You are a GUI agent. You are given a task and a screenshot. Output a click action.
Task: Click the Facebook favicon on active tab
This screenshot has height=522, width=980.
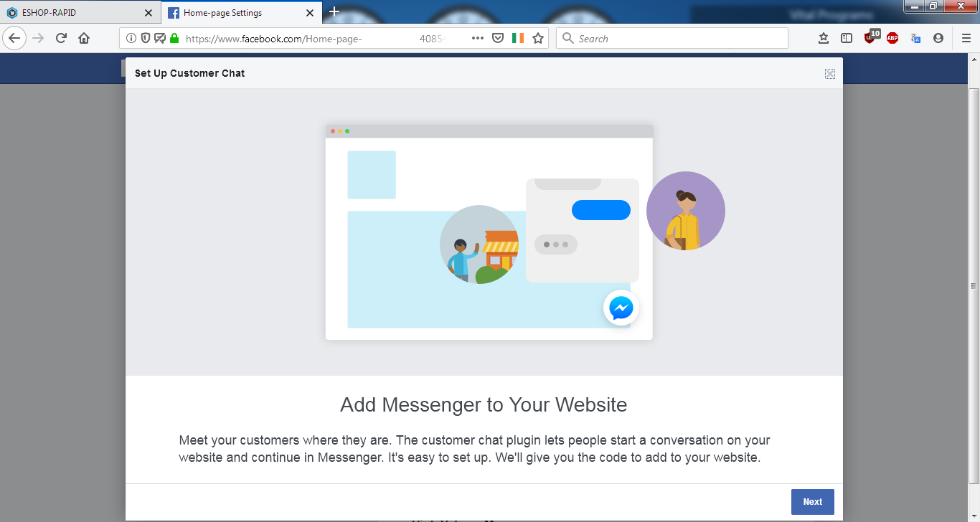(173, 13)
